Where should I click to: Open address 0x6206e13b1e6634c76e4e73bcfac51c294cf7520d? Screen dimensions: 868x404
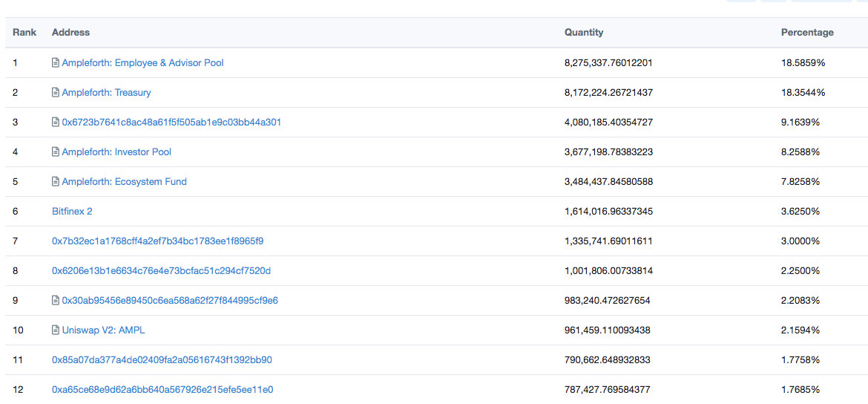tap(161, 271)
